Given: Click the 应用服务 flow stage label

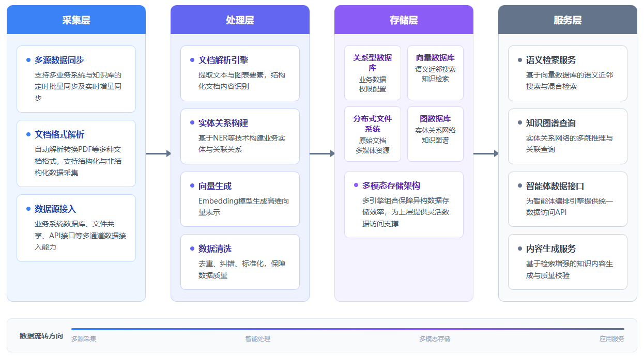Looking at the screenshot, I should pyautogui.click(x=612, y=339).
